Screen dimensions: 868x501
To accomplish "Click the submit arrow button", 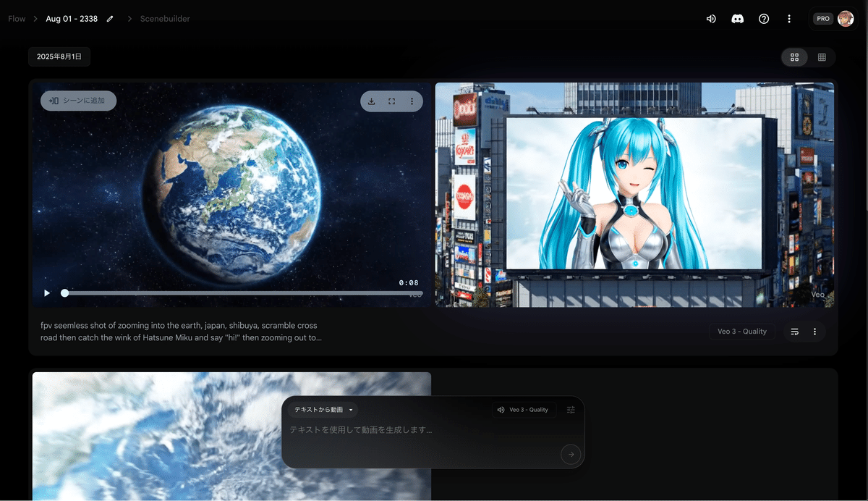I will (x=571, y=454).
